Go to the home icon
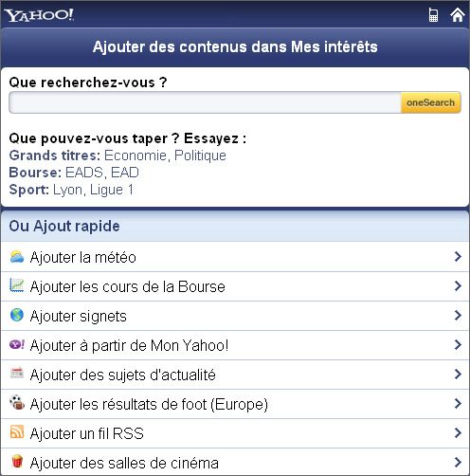This screenshot has height=476, width=470. [457, 15]
